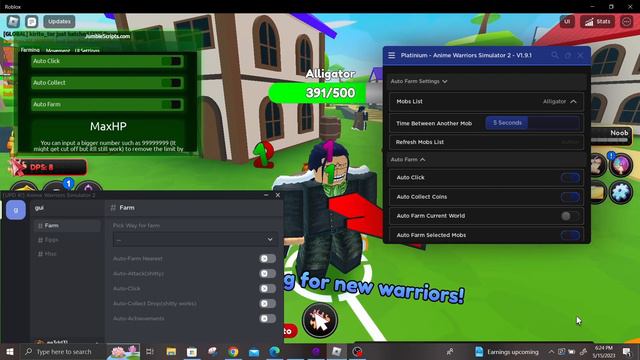Adjust the Time Between Another Mob slider
The width and height of the screenshot is (640, 360).
533,123
